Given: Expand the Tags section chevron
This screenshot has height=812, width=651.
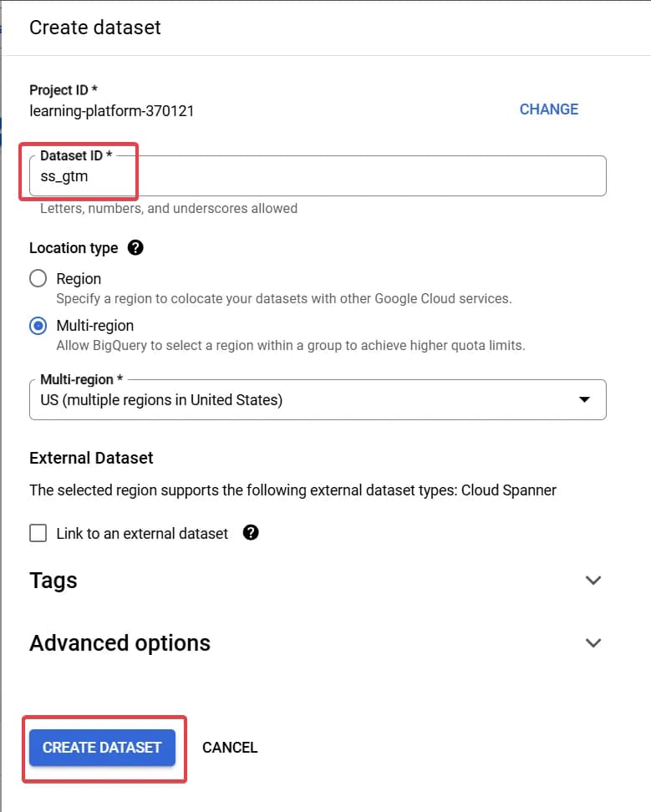Looking at the screenshot, I should 593,580.
